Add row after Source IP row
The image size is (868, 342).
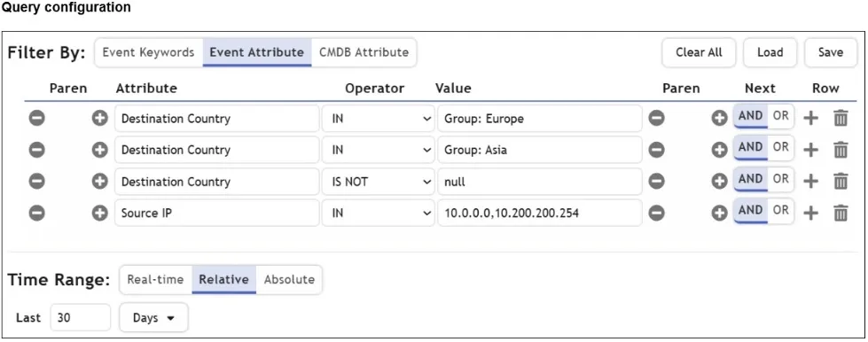pyautogui.click(x=811, y=213)
